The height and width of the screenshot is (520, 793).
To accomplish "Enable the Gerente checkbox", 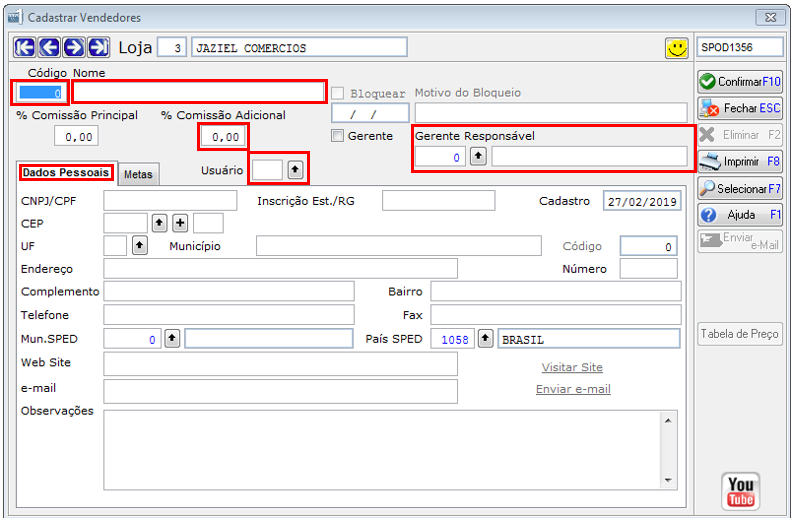I will click(x=337, y=136).
